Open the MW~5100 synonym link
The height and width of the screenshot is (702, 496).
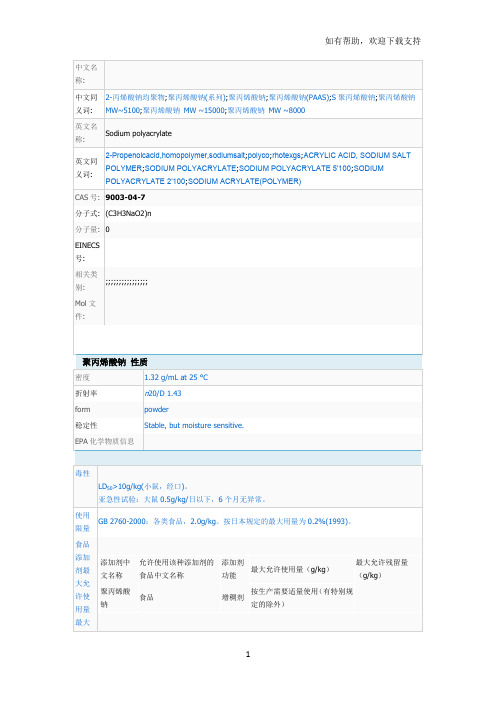coord(123,110)
